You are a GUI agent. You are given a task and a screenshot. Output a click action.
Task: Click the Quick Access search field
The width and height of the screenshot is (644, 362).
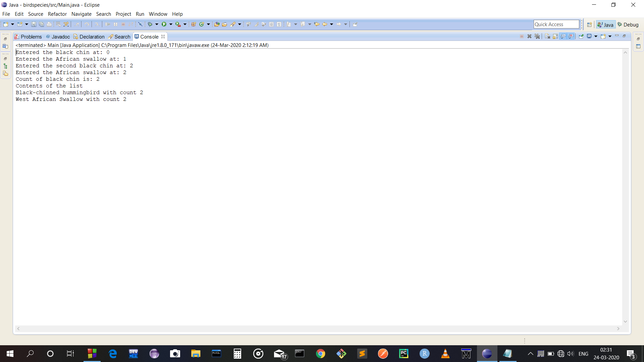[x=556, y=24]
